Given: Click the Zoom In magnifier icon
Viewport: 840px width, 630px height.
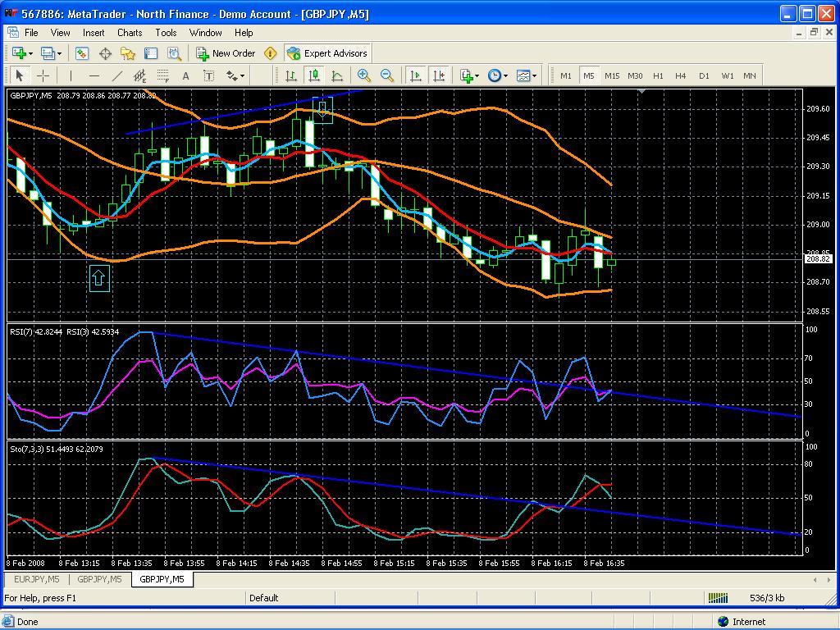Looking at the screenshot, I should tap(364, 75).
